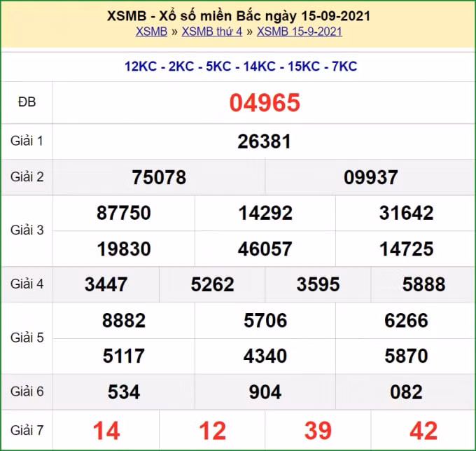Select Giải 5 number 8882
The image size is (476, 451).
pyautogui.click(x=124, y=321)
